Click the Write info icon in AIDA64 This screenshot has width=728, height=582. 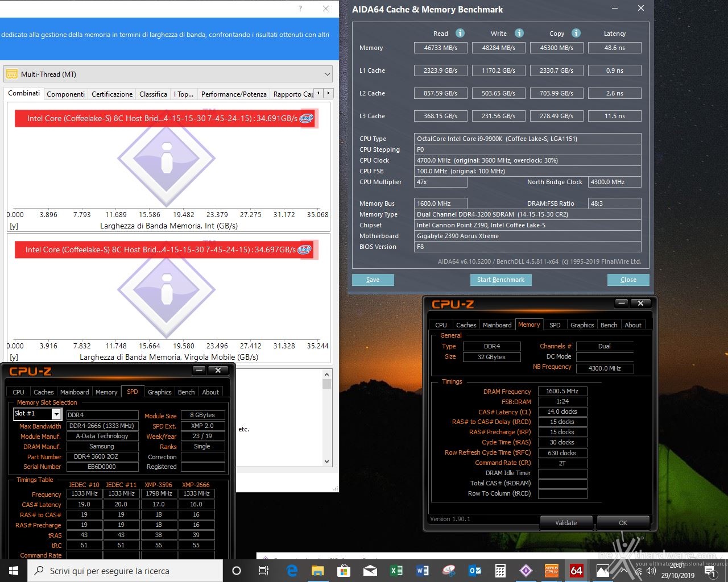click(519, 33)
